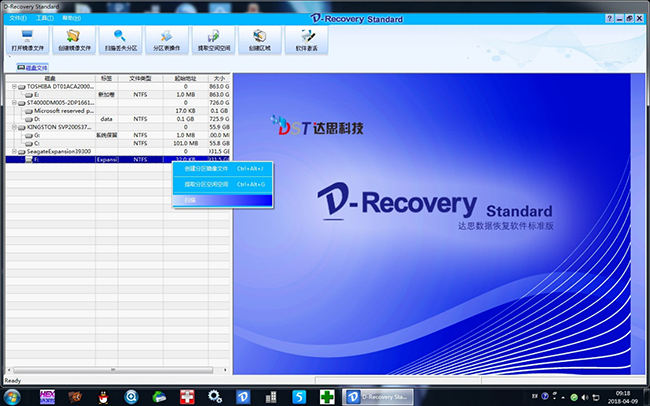Screen dimensions: 650x406
Task: Click the 提取空闲空间 extract free space icon
Action: (x=213, y=40)
